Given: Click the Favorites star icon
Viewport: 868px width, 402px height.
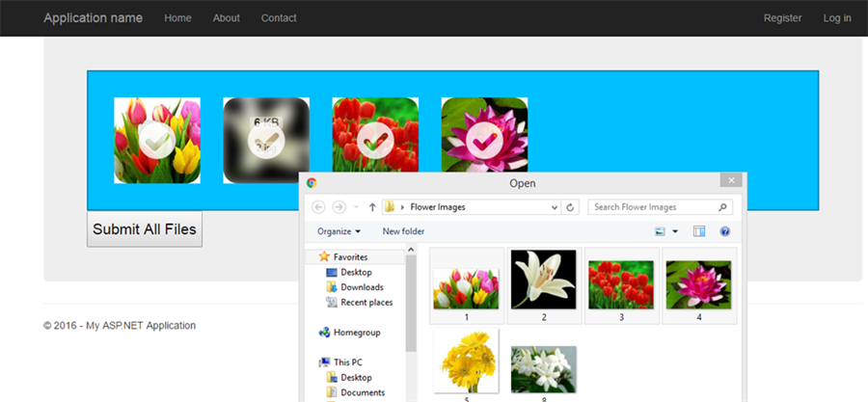Looking at the screenshot, I should 324,256.
